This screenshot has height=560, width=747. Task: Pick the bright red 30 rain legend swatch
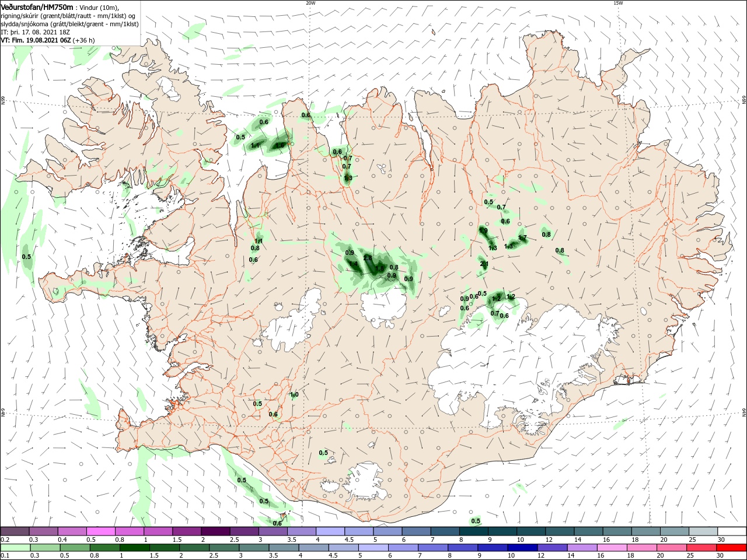coord(732,548)
